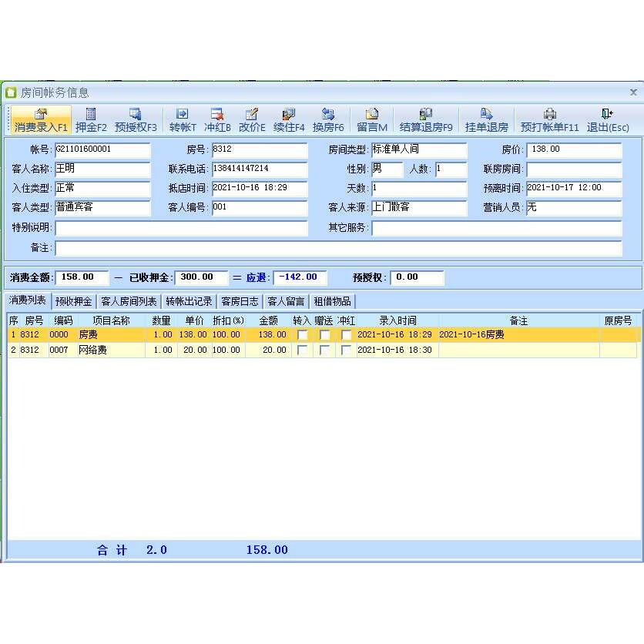The image size is (644, 644).
Task: Select the 续住F4 extend stay icon
Action: point(289,120)
